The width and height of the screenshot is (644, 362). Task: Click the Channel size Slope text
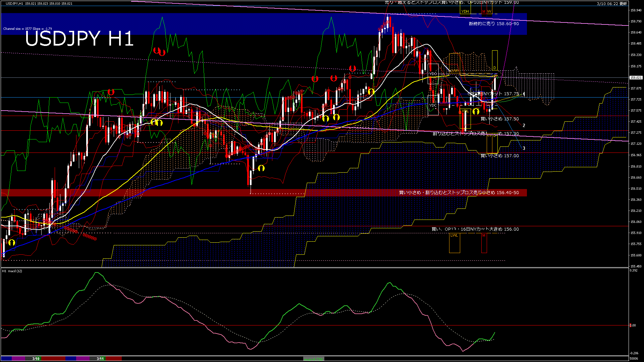tap(28, 29)
